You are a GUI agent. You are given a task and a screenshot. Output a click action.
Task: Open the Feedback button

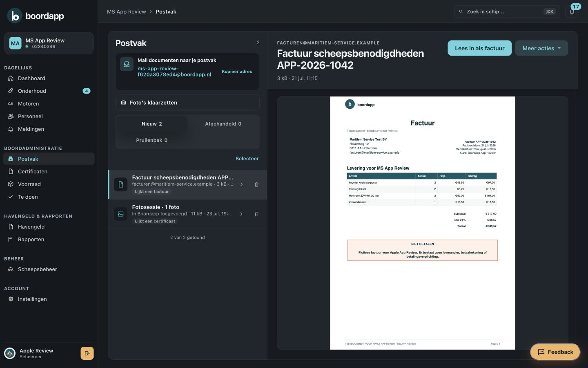pyautogui.click(x=555, y=352)
